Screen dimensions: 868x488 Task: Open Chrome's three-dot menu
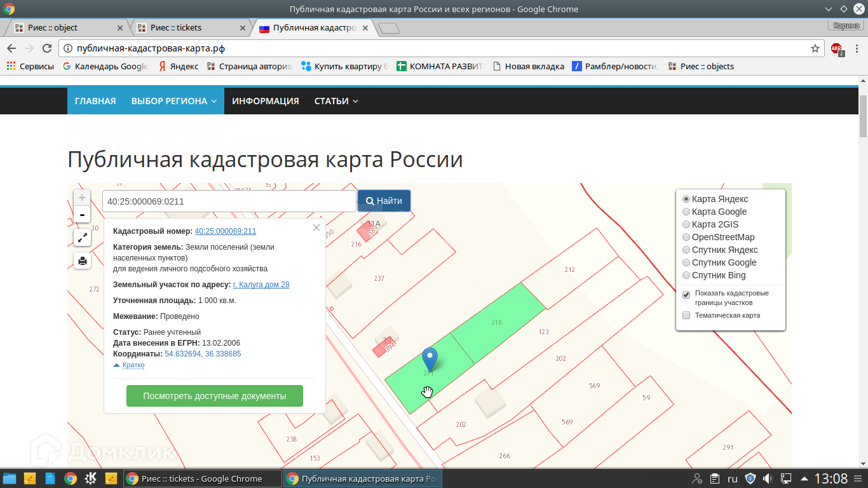coord(857,48)
